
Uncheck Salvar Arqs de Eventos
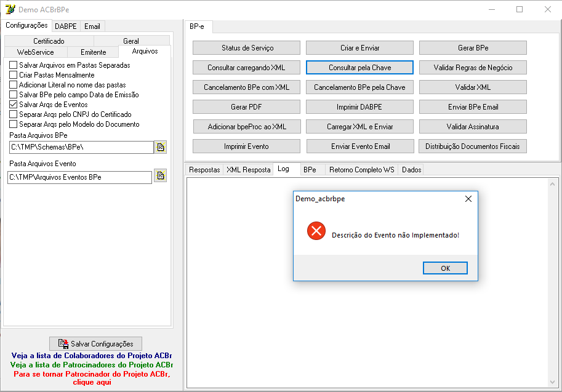[x=14, y=104]
